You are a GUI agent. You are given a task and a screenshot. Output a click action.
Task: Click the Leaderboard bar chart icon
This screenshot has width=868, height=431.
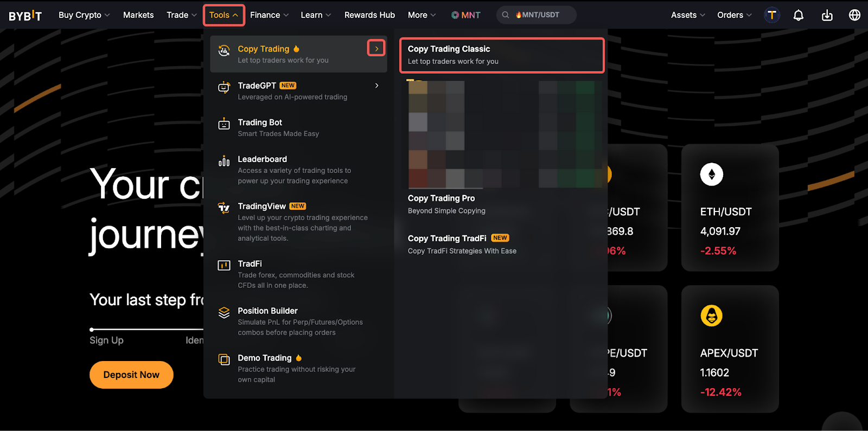(x=224, y=161)
